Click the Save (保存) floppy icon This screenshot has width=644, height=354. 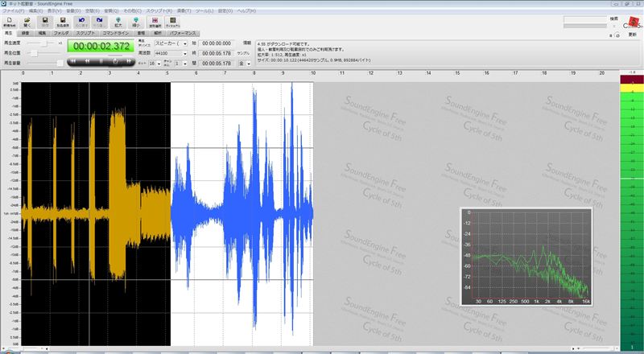tap(45, 22)
